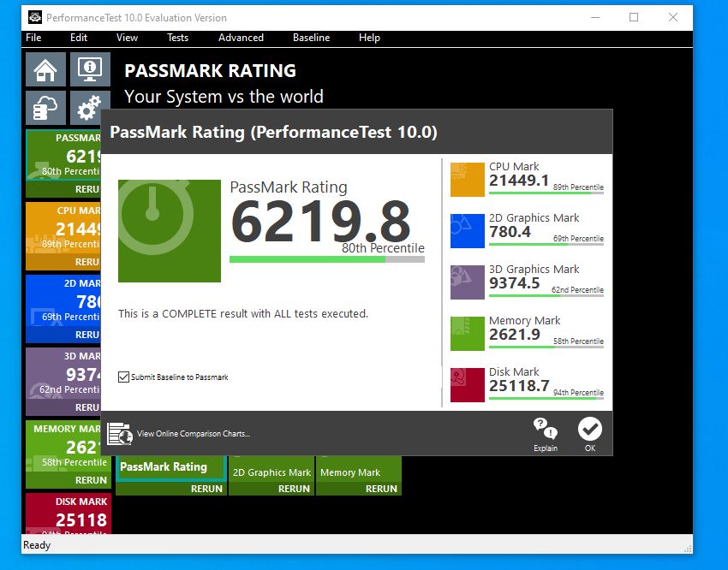This screenshot has height=570, width=728.
Task: Click the blue 2D Graphics Mark icon
Action: coord(468,231)
